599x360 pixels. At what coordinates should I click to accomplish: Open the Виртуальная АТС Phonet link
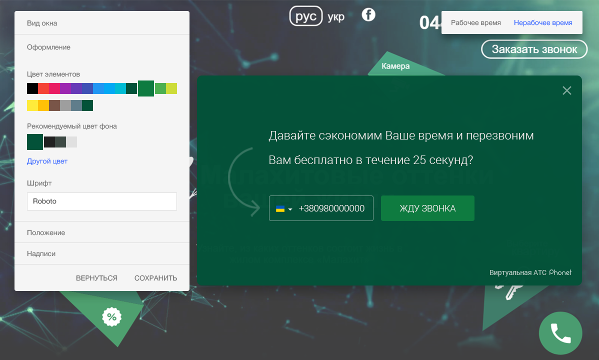coord(530,272)
